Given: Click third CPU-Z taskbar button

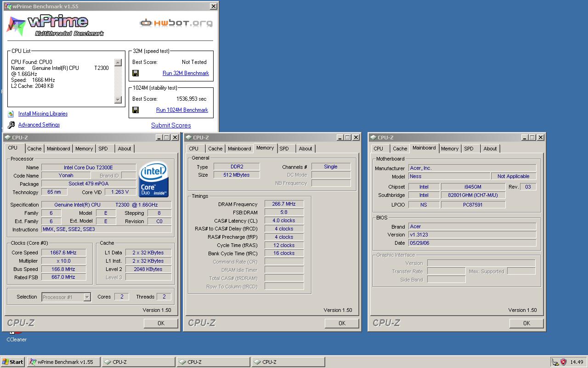Looking at the screenshot, I should point(288,362).
